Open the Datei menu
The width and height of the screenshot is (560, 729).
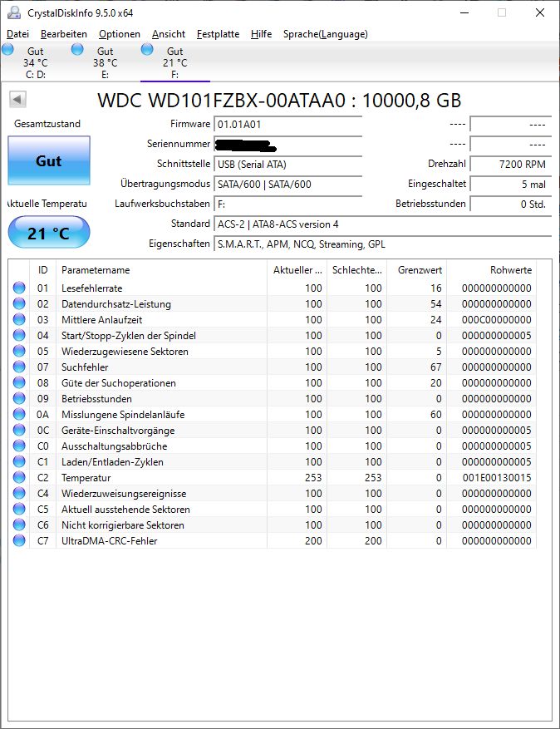[x=17, y=34]
